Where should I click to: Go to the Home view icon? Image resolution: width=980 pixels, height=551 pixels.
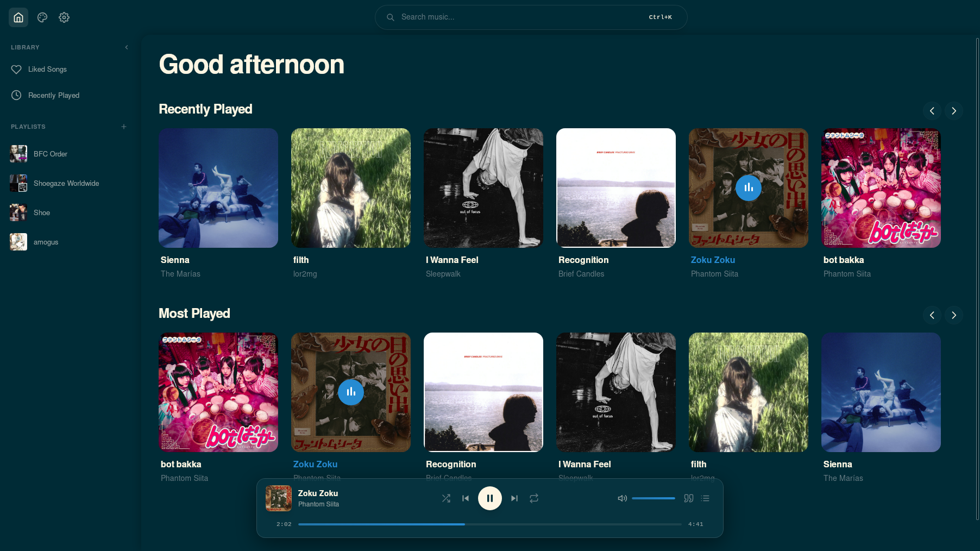tap(18, 17)
